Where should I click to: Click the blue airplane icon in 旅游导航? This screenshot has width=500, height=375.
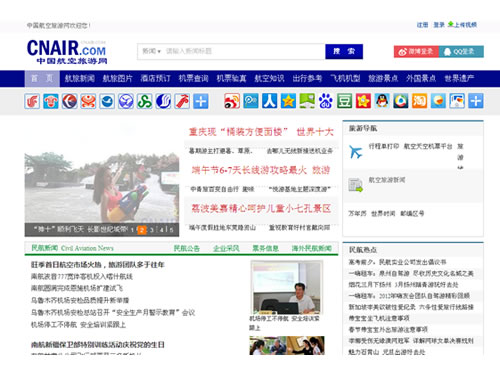(355, 152)
